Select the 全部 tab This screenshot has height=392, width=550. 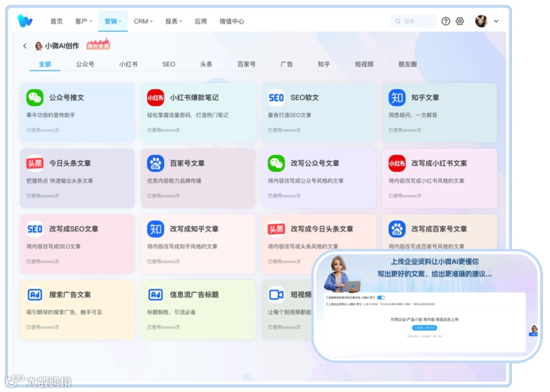tap(45, 64)
